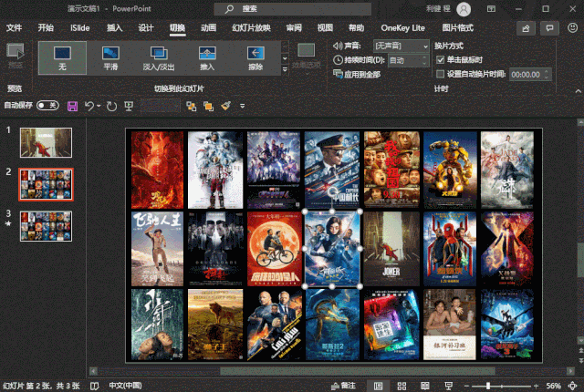Screen dimensions: 584x392
Task: Click the 56% zoom level
Action: pyautogui.click(x=554, y=386)
